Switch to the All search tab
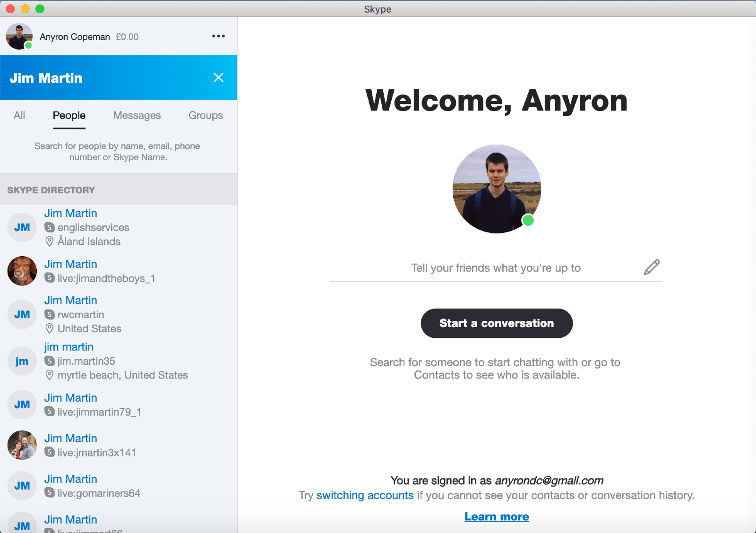Image resolution: width=756 pixels, height=533 pixels. [x=19, y=115]
